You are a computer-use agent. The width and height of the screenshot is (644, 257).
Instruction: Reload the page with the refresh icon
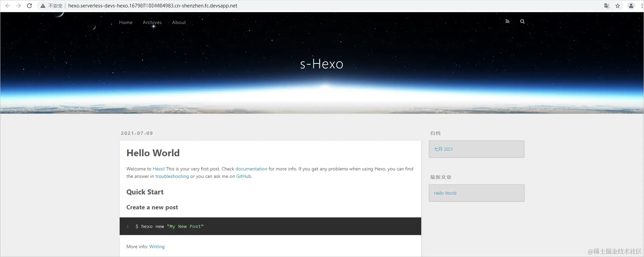29,6
